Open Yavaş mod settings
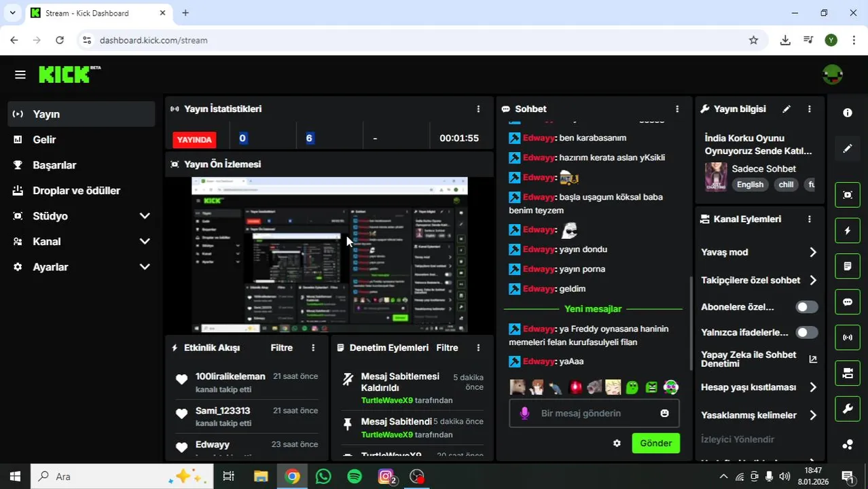The height and width of the screenshot is (489, 868). tap(759, 252)
